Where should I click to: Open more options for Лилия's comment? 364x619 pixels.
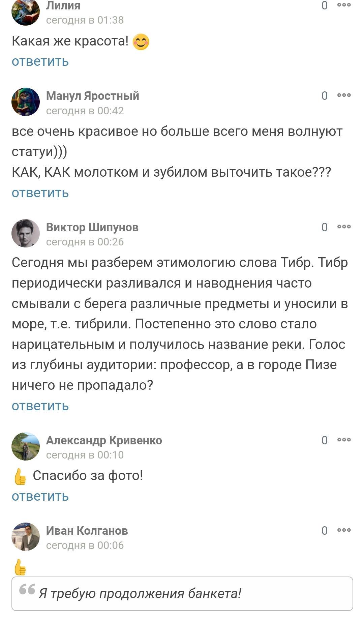344,5
